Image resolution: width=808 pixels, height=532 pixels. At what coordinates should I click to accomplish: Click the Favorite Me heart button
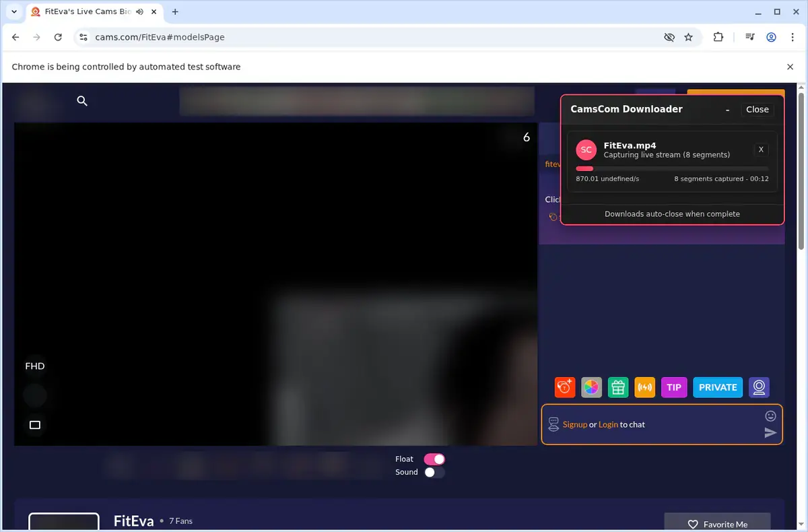pyautogui.click(x=717, y=524)
